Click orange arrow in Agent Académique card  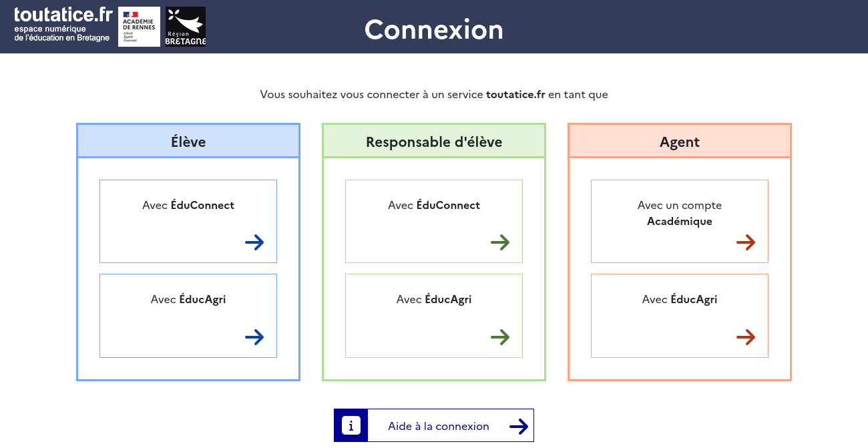point(746,242)
